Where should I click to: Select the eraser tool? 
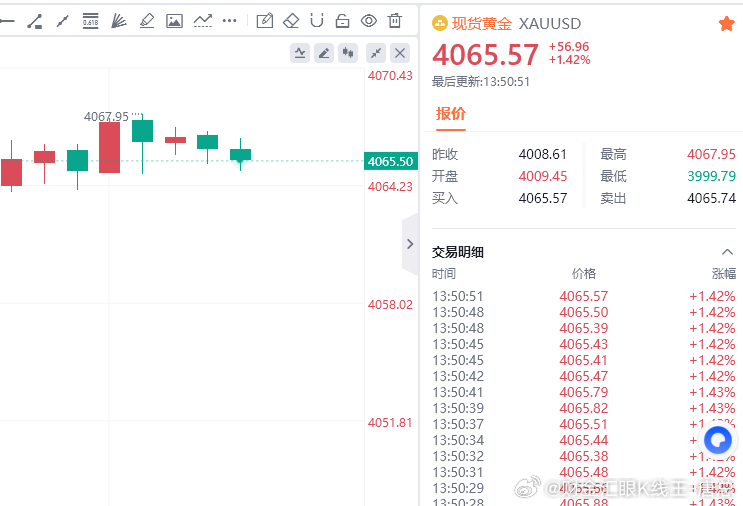(291, 21)
